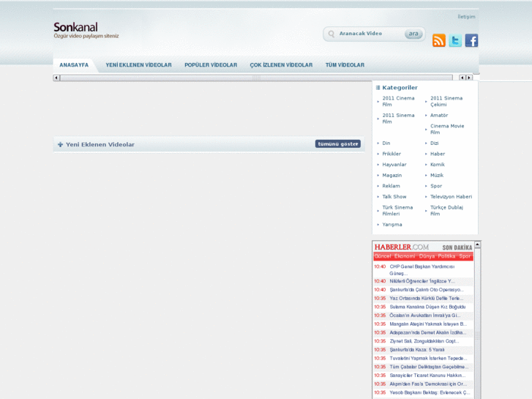Click the Haberler.com logo
Screen dimensions: 532x399
tap(401, 247)
